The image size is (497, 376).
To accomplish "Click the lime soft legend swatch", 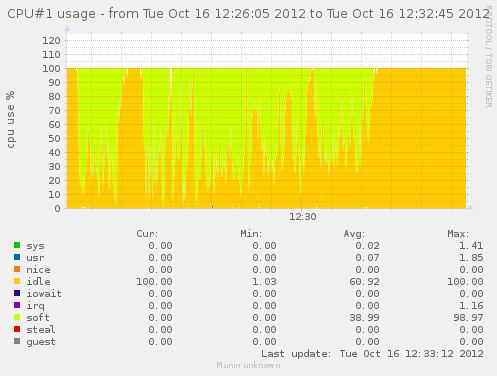I will click(x=17, y=317).
